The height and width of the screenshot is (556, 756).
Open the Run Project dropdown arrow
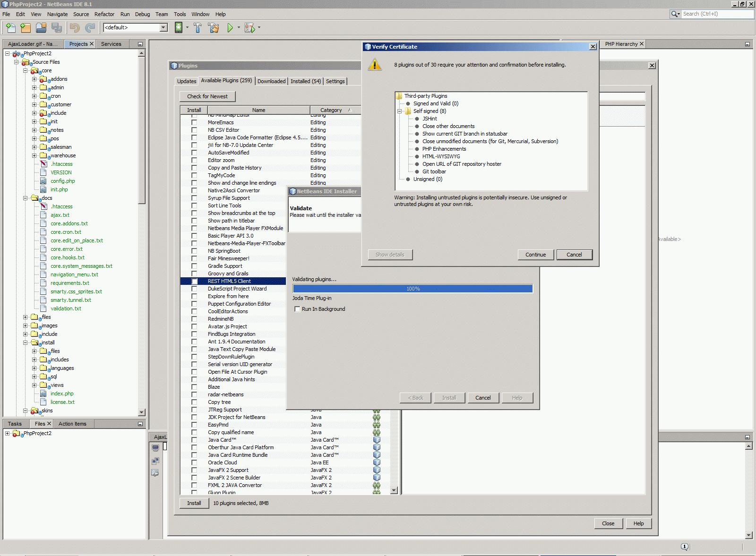coord(239,27)
